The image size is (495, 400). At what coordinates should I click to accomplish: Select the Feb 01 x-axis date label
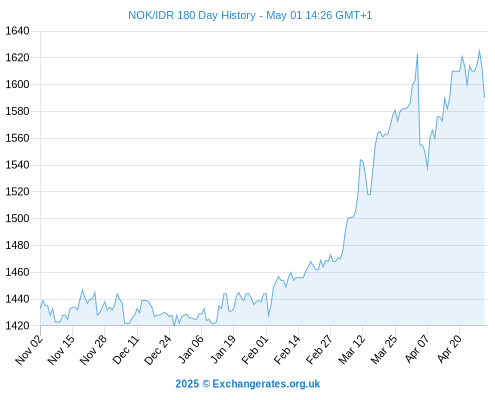(255, 349)
